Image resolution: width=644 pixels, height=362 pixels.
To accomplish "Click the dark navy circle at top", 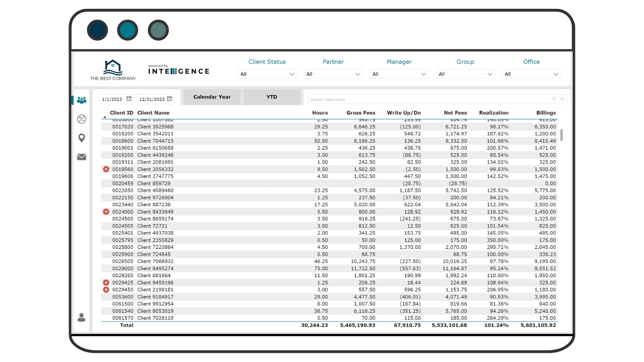I will click(98, 30).
